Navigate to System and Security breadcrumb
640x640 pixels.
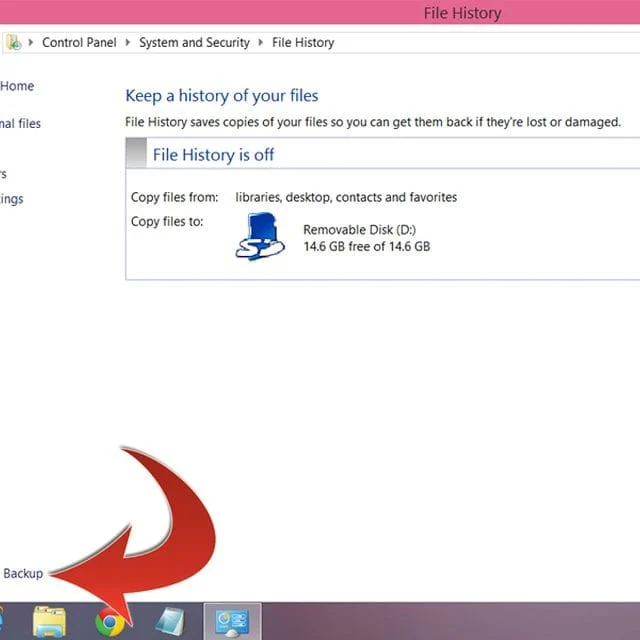(x=194, y=42)
